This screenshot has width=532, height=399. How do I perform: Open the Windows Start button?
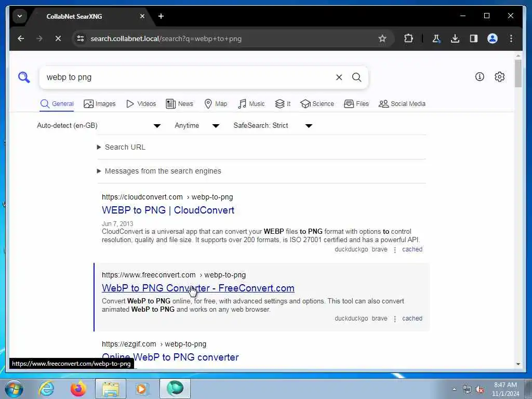[14, 389]
